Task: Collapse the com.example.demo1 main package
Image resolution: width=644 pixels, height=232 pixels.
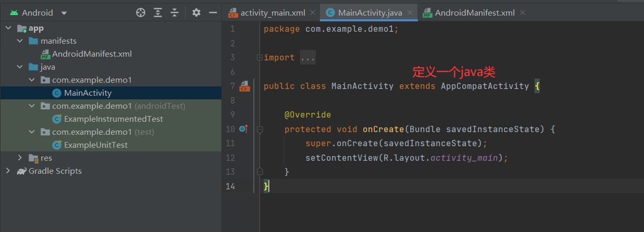Action: [31, 80]
